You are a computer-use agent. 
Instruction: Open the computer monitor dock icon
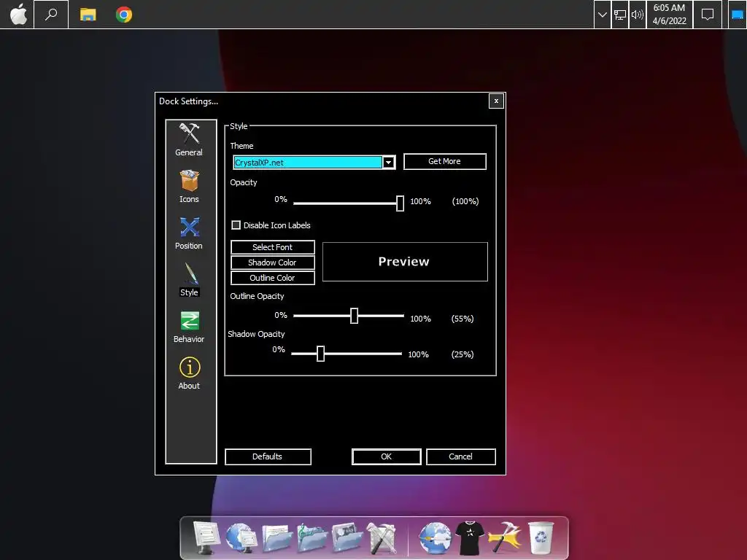click(x=206, y=537)
